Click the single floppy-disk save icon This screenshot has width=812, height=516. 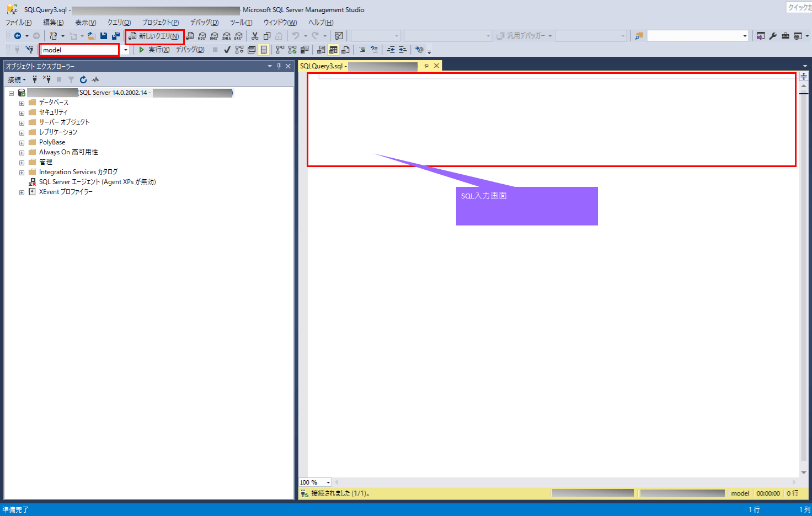click(104, 36)
